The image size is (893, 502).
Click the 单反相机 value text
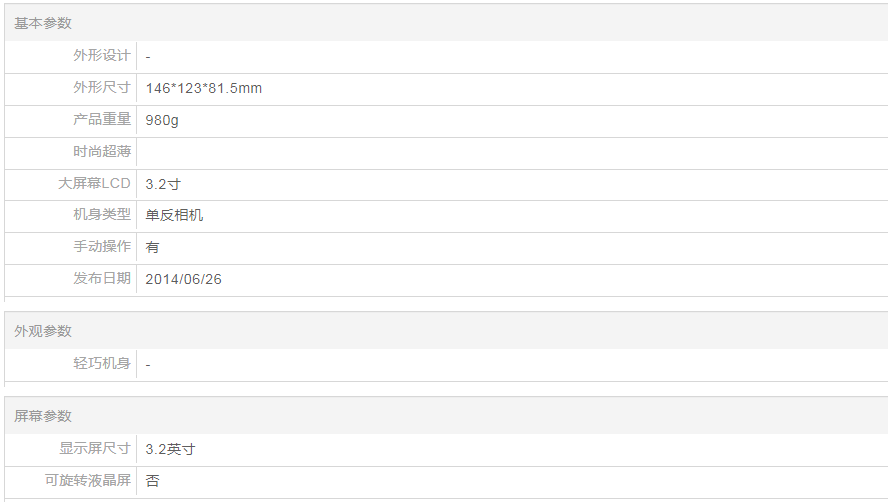pyautogui.click(x=174, y=215)
